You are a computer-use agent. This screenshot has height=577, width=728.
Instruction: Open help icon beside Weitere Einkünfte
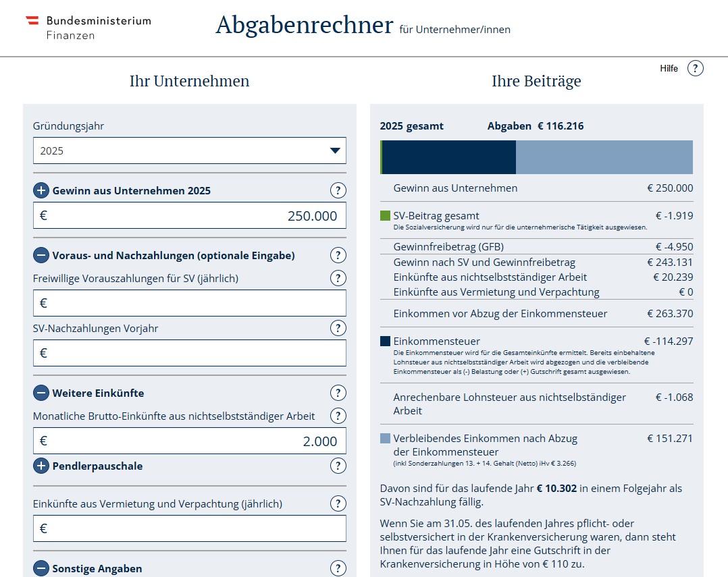[x=338, y=393]
